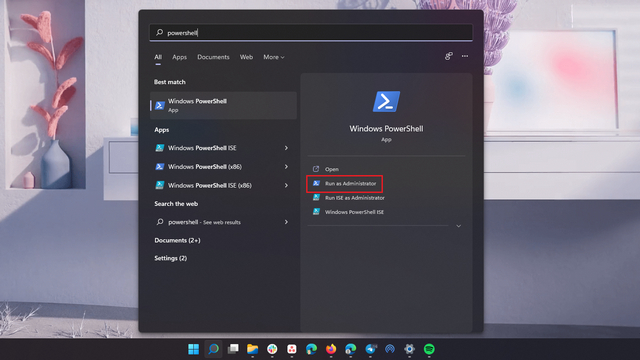The image size is (640, 360).
Task: Open the More filter dropdown
Action: [x=274, y=57]
